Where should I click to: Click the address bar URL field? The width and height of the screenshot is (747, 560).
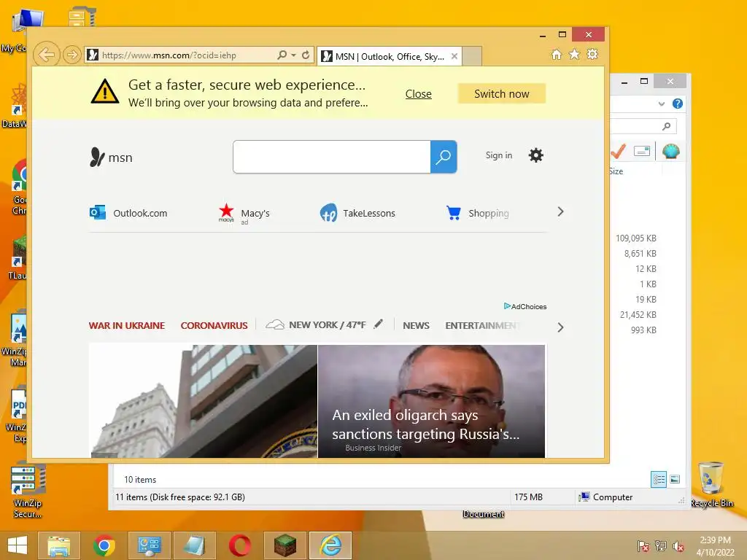coord(181,55)
